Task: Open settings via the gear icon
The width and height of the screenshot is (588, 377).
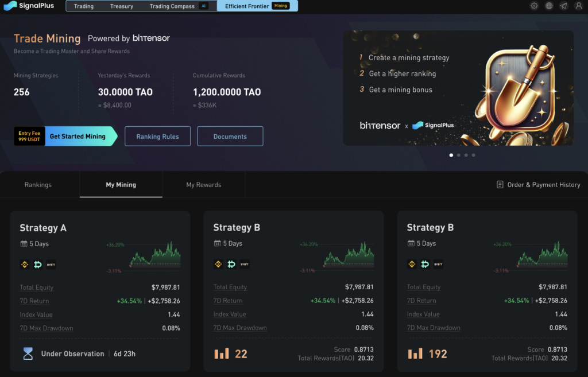Action: [x=534, y=6]
